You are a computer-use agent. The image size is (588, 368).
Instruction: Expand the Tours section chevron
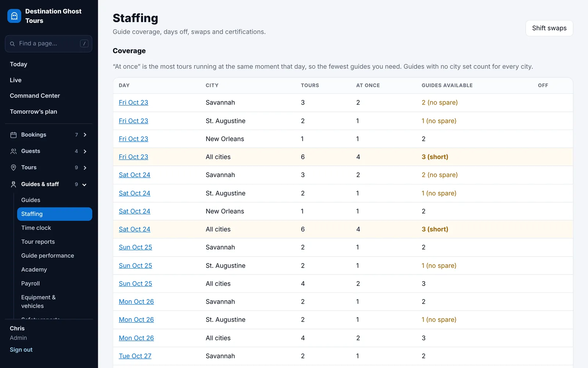tap(85, 168)
